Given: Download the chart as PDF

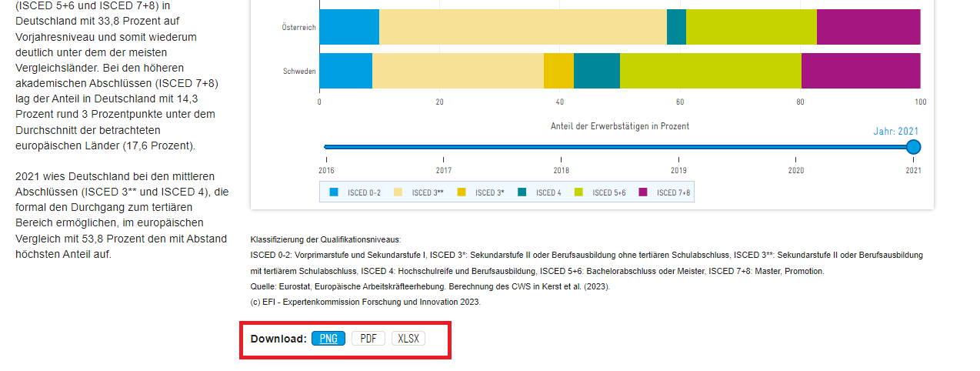Looking at the screenshot, I should (368, 339).
